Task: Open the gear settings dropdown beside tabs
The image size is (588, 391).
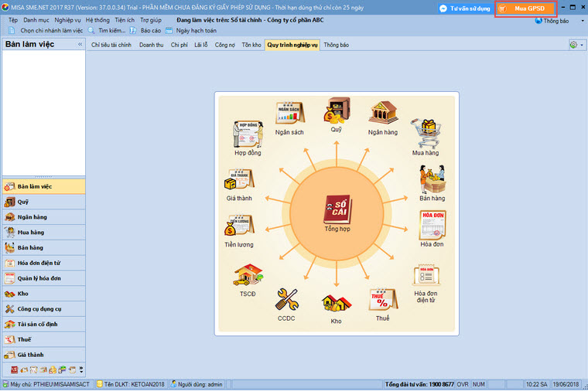Action: (577, 45)
